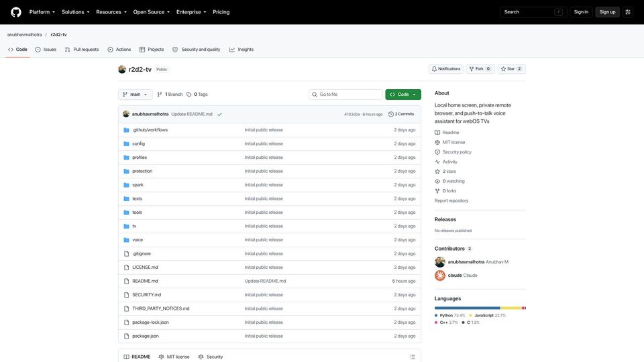The height and width of the screenshot is (362, 644).
Task: Click the .gitignore file icon
Action: tap(127, 253)
